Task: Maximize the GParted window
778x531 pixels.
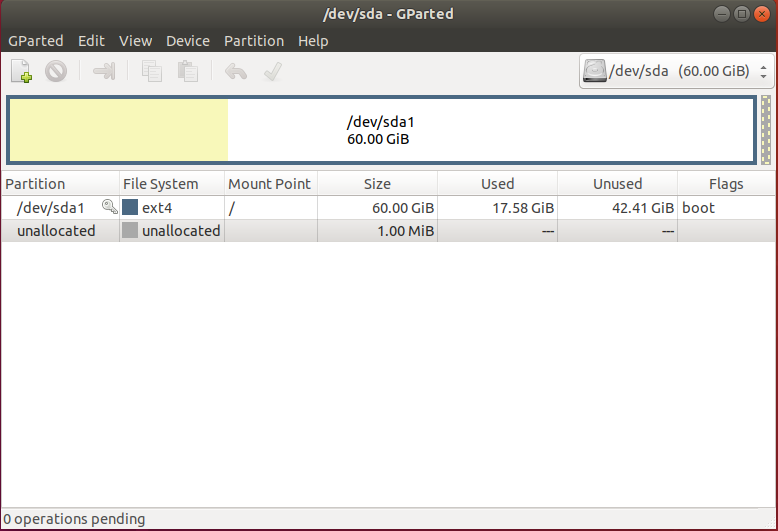Action: (742, 14)
